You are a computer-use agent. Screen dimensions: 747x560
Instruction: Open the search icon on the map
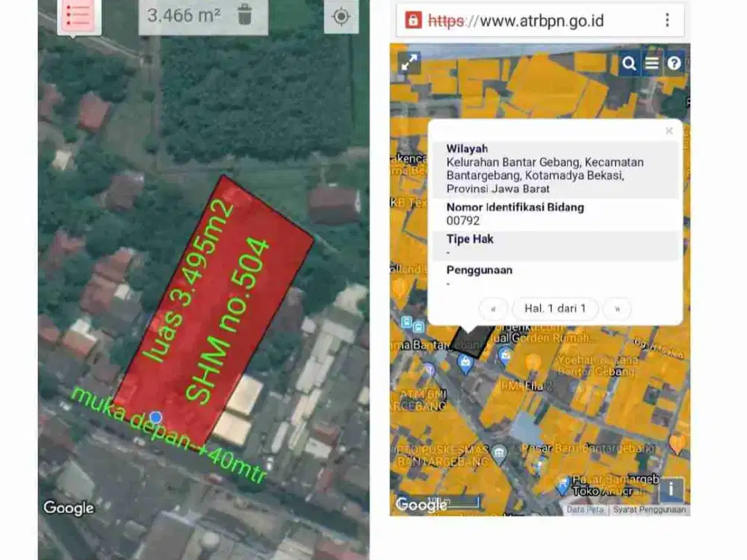[628, 63]
